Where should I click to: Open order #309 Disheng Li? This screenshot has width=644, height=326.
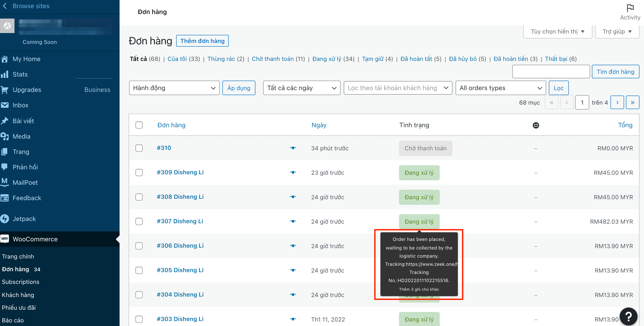click(180, 172)
